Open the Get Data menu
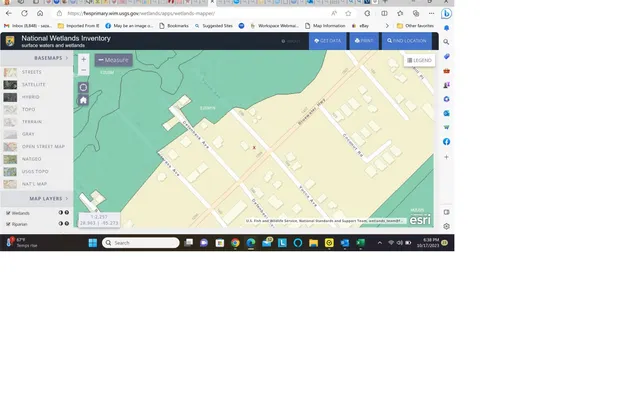 327,41
